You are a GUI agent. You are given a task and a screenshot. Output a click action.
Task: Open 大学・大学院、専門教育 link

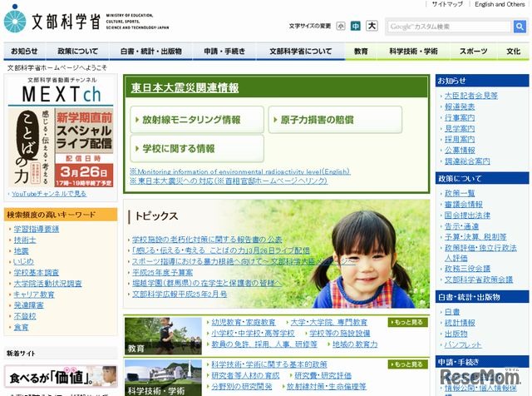click(x=329, y=322)
